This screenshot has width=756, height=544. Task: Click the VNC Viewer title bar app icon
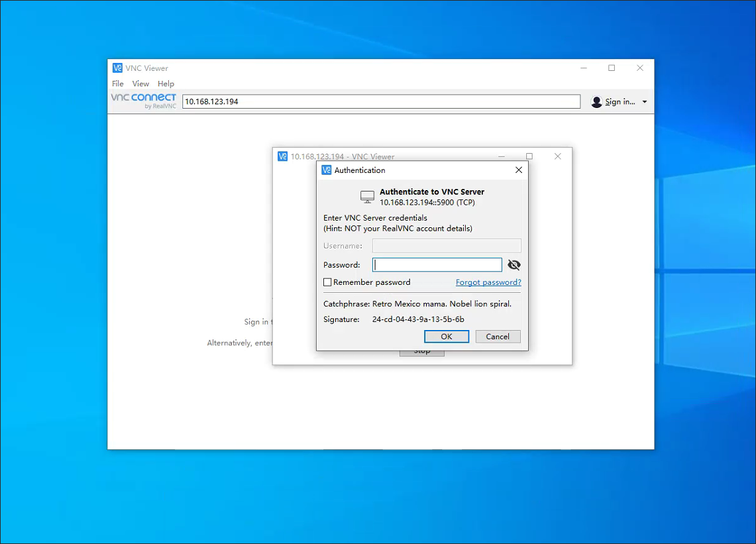pyautogui.click(x=117, y=68)
